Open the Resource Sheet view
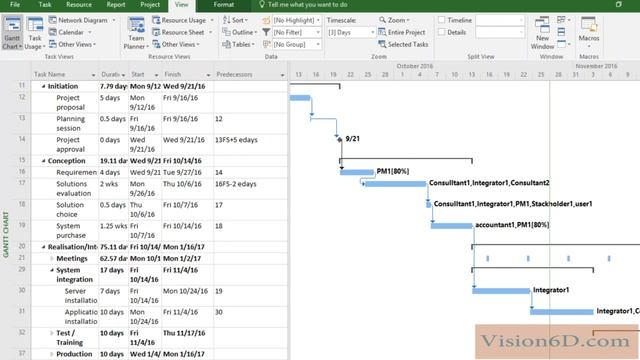 [182, 32]
